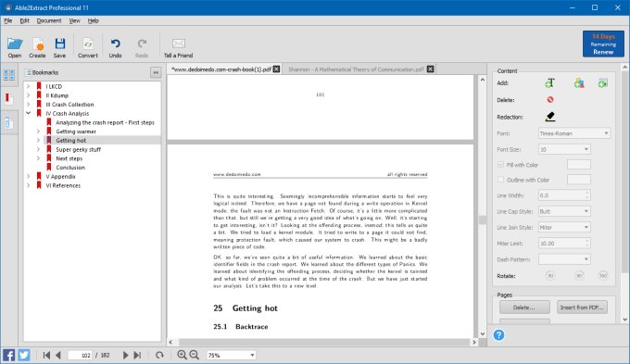630x364 pixels.
Task: Open the Facebook share icon
Action: click(9, 355)
